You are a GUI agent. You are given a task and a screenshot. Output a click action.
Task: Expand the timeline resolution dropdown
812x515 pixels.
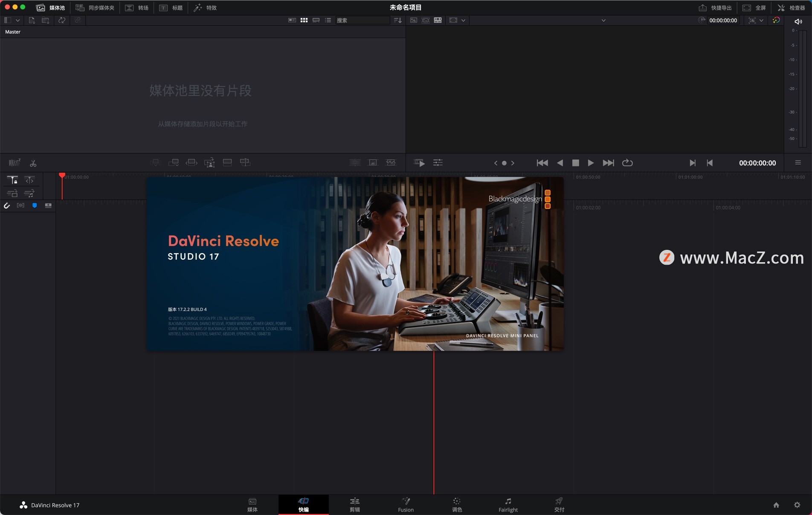(x=761, y=20)
